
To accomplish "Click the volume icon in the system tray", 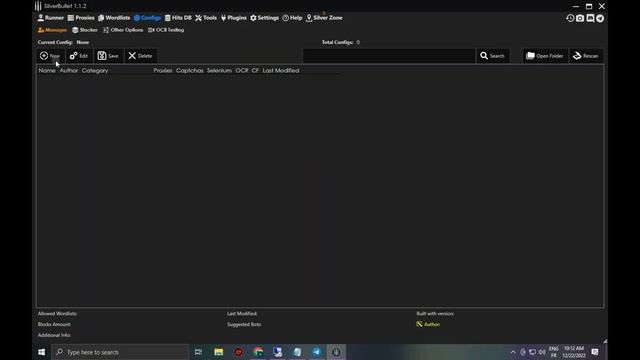I will coord(542,352).
